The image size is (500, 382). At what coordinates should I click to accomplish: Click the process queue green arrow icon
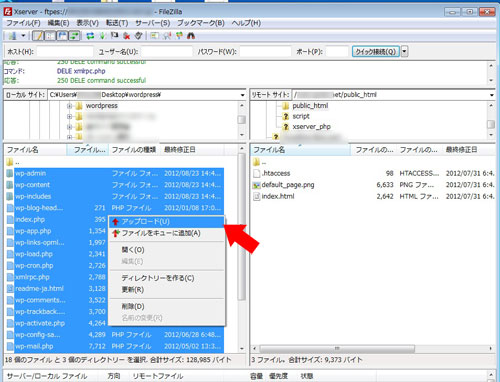[x=102, y=36]
